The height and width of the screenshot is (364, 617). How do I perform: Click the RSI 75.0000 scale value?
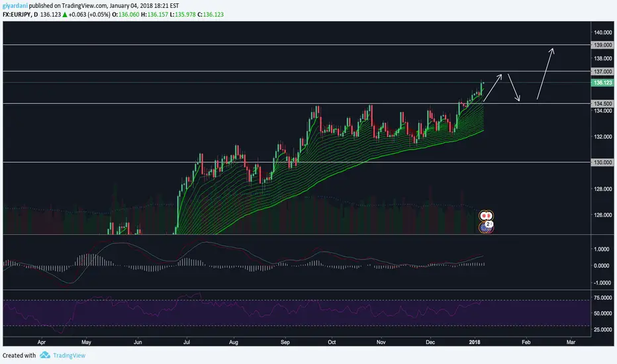603,298
